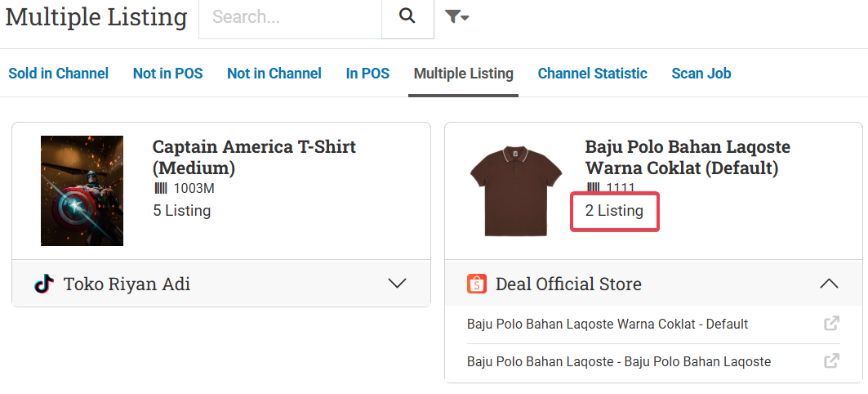Screen dimensions: 868x394
Task: Expand the Toko Riyan Adi section
Action: (x=397, y=284)
